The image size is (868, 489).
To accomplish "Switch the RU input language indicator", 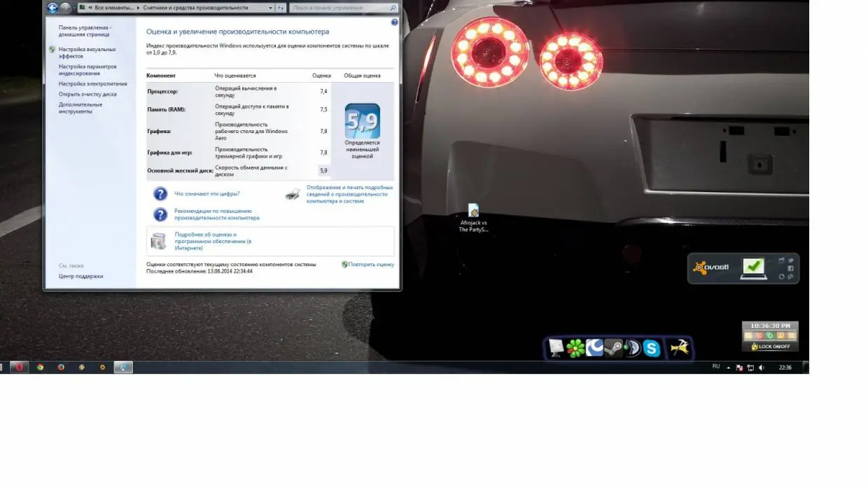I will (x=716, y=366).
